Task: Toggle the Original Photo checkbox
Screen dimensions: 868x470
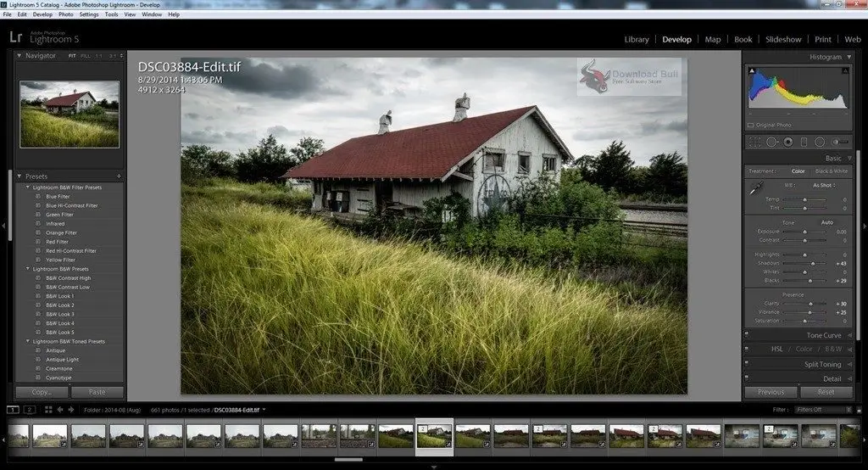Action: point(751,126)
